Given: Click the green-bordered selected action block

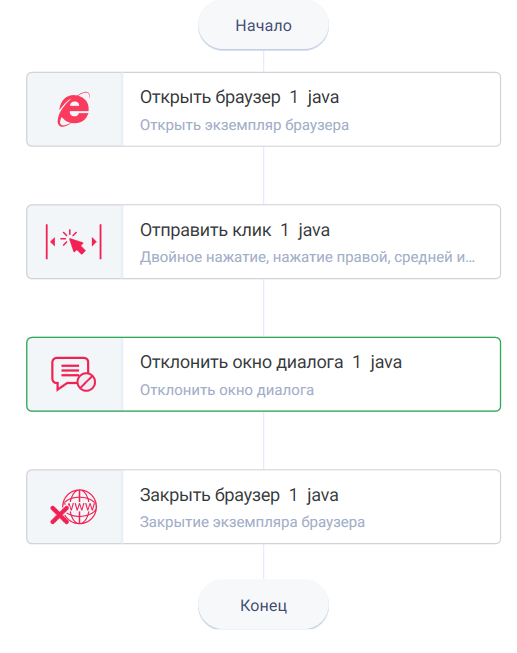Looking at the screenshot, I should point(263,374).
